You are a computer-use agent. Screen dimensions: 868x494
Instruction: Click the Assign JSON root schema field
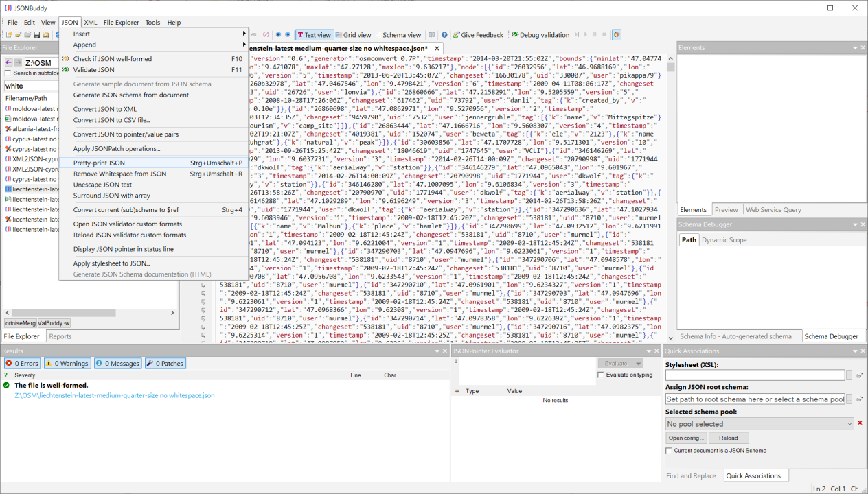tap(755, 399)
